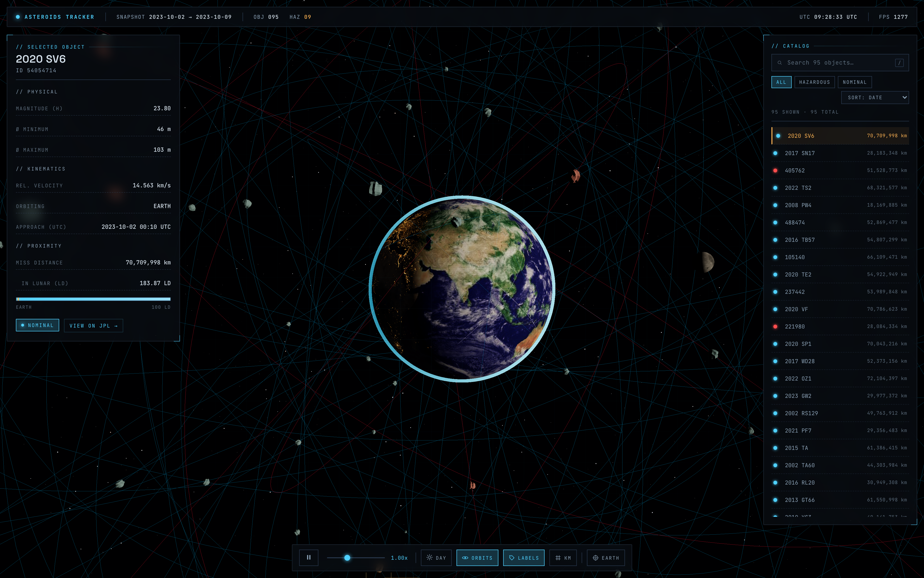Viewport: 924px width, 578px height.
Task: Select 2008 PW4 catalog row
Action: pos(840,205)
